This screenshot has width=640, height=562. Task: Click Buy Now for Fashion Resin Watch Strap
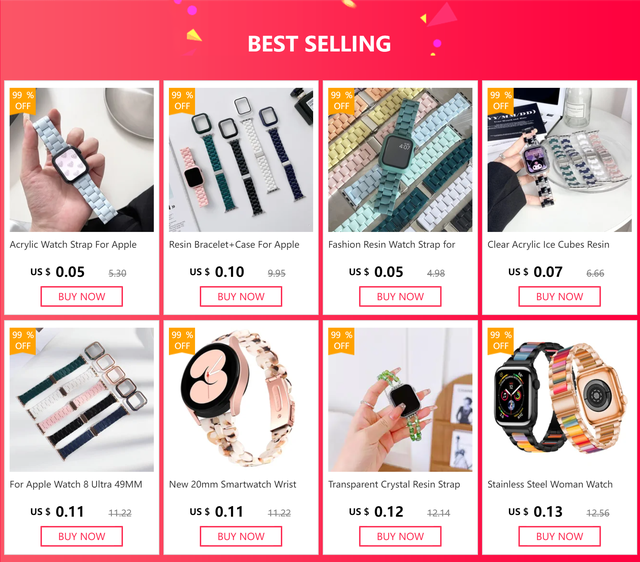(400, 296)
